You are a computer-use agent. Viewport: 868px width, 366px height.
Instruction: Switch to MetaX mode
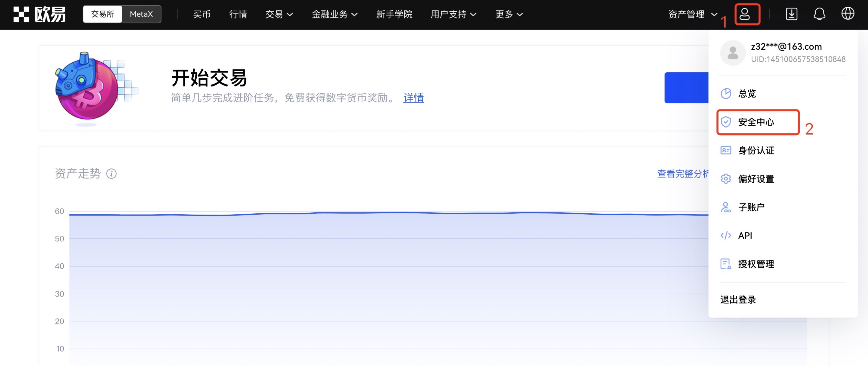(141, 14)
